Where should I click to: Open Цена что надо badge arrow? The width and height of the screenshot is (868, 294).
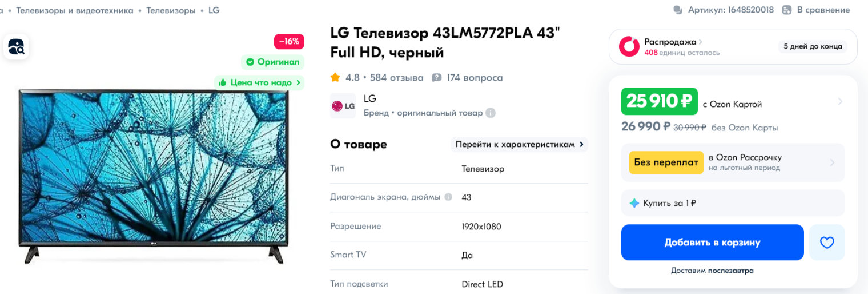pos(298,82)
